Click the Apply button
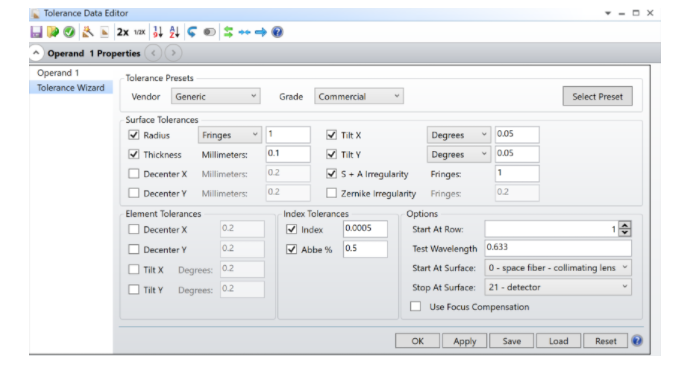Image resolution: width=674 pixels, height=368 pixels. [465, 341]
